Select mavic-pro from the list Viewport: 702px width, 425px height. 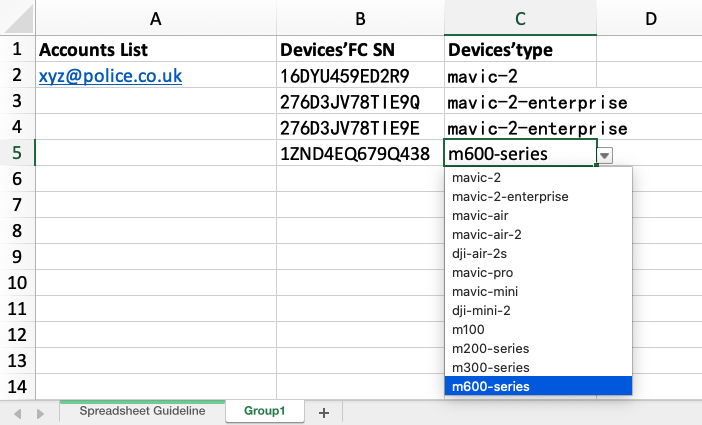coord(538,273)
